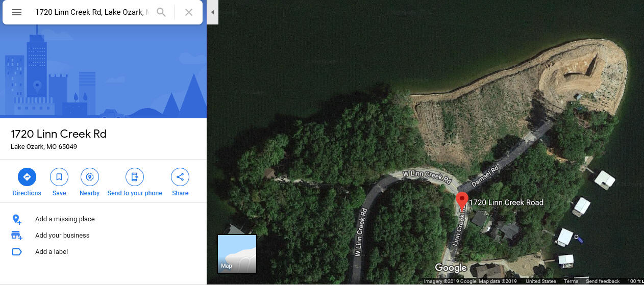Click the Directions icon

coord(27,177)
